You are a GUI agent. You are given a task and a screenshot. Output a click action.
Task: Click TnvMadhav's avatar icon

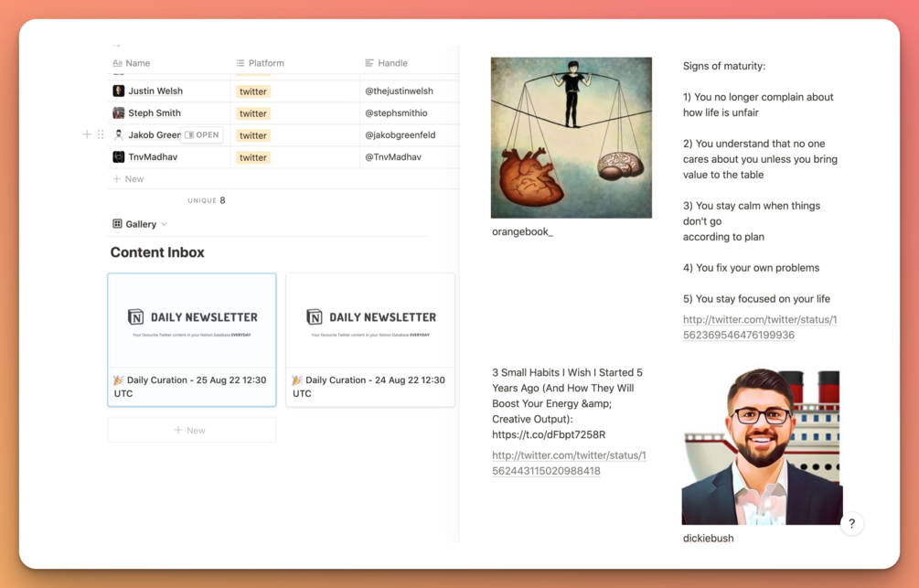pyautogui.click(x=118, y=156)
